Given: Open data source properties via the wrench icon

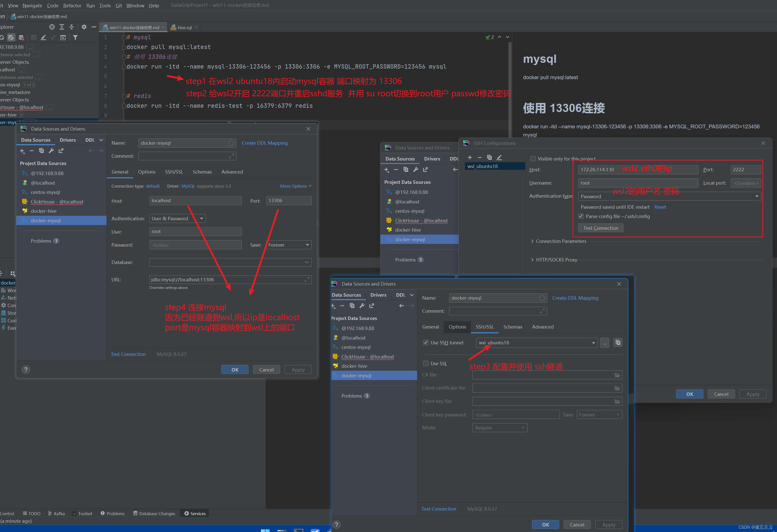Looking at the screenshot, I should [x=51, y=151].
